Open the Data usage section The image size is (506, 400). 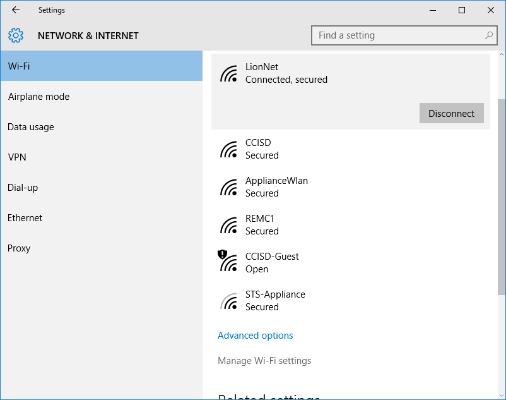101,127
